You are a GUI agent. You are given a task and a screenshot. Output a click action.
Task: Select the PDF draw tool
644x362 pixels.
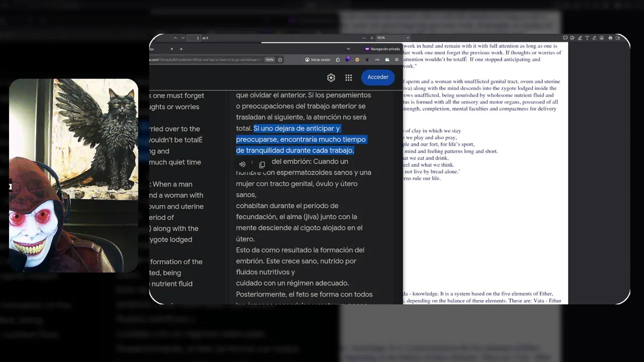tap(594, 38)
